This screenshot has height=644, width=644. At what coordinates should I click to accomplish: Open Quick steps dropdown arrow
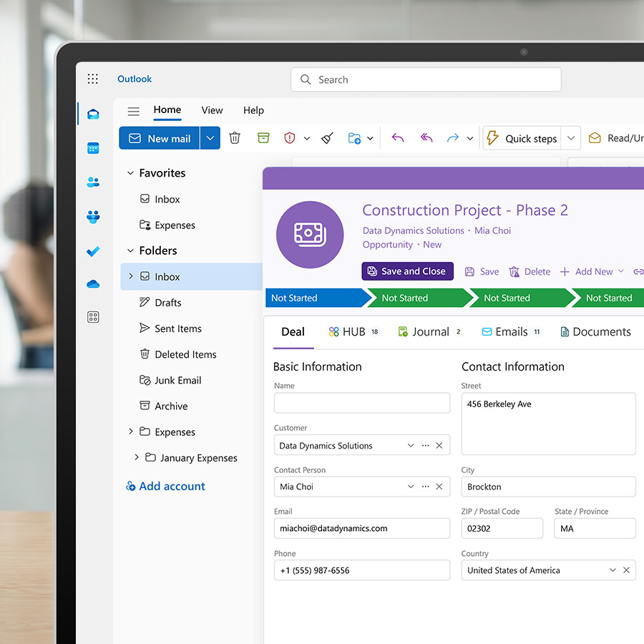pos(571,138)
